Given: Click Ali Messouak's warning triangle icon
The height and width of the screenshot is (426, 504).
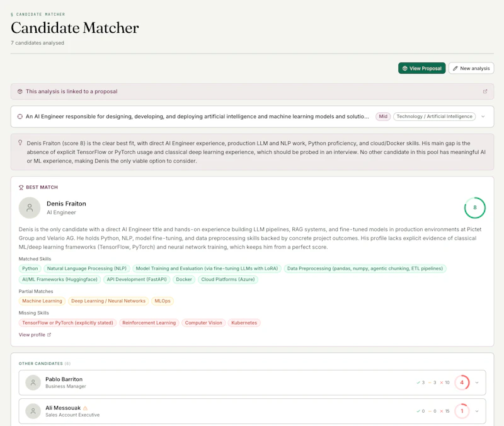Looking at the screenshot, I should [x=85, y=408].
